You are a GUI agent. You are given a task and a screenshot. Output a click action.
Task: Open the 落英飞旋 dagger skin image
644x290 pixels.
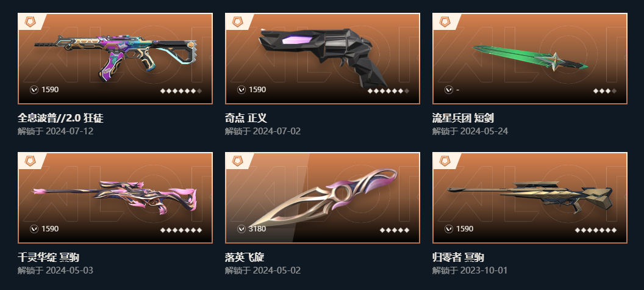tap(323, 198)
